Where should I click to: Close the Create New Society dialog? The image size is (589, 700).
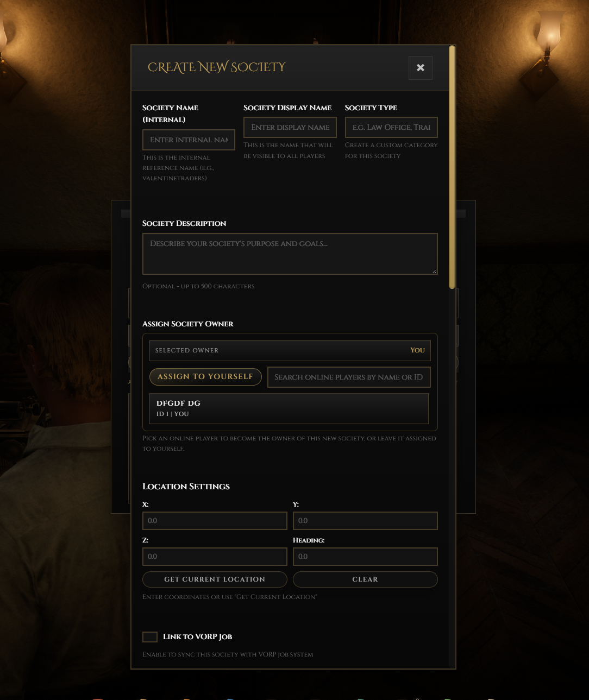420,68
